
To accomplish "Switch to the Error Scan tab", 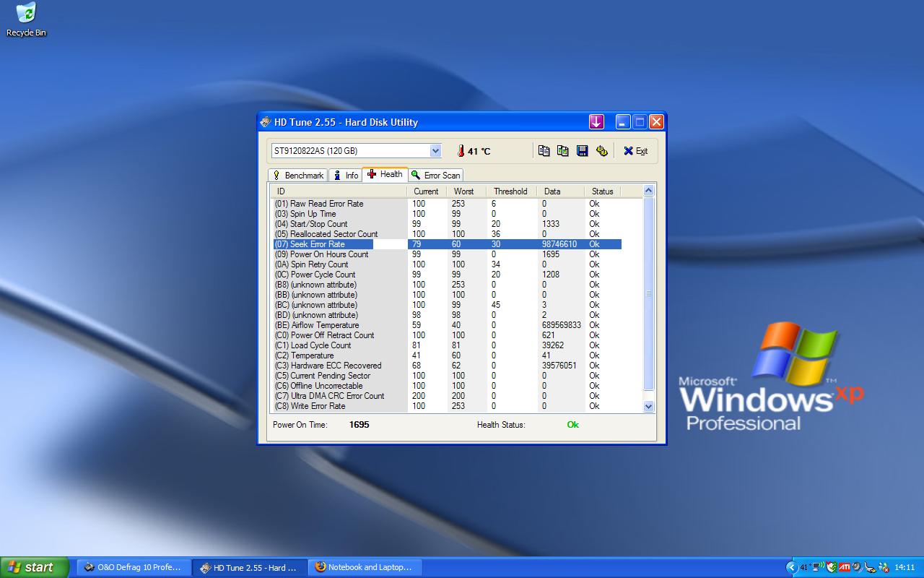I will (x=435, y=176).
